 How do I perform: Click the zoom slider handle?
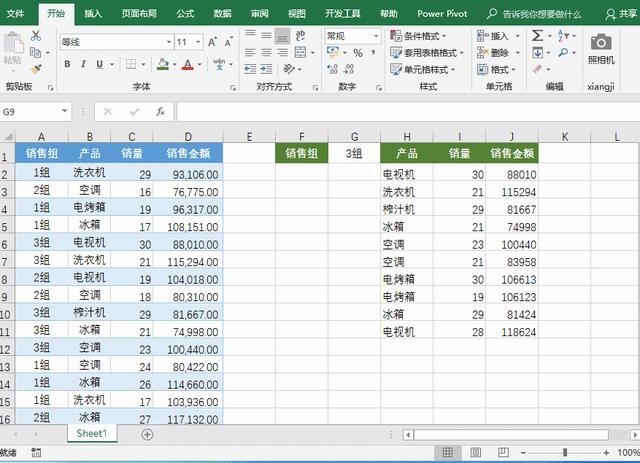[x=565, y=452]
